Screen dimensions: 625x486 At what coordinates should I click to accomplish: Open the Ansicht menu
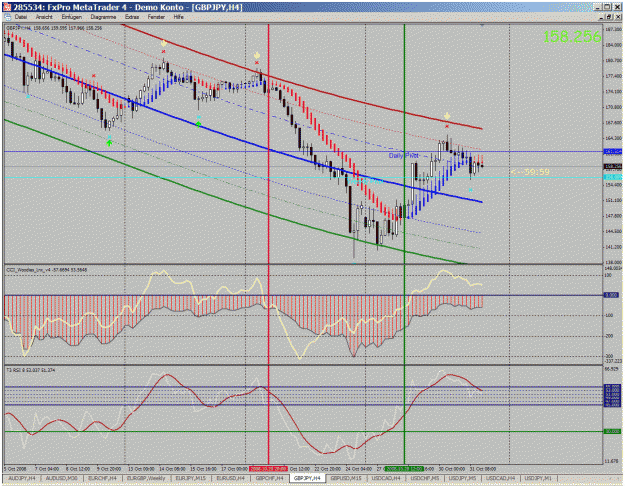[44, 17]
